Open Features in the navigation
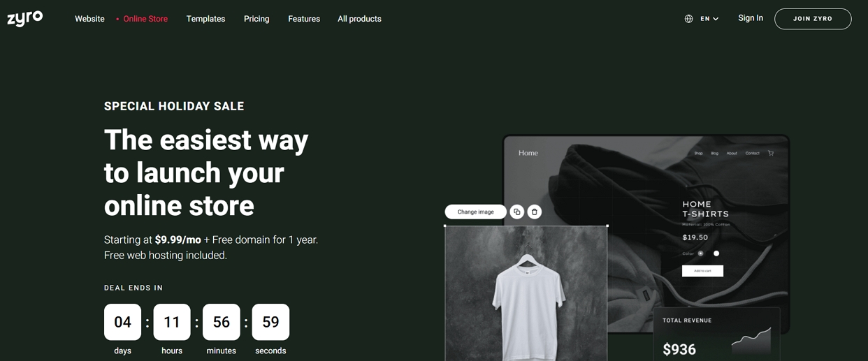This screenshot has height=361, width=868. [304, 19]
